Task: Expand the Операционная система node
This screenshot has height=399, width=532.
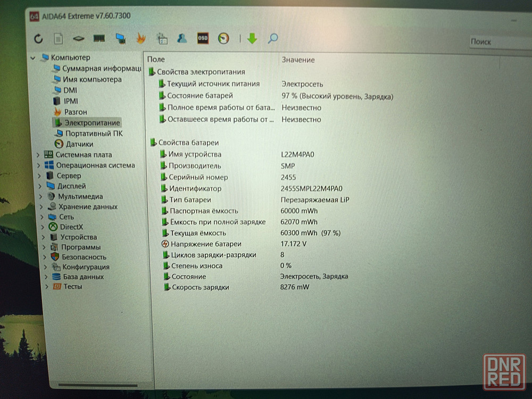Action: (x=38, y=165)
